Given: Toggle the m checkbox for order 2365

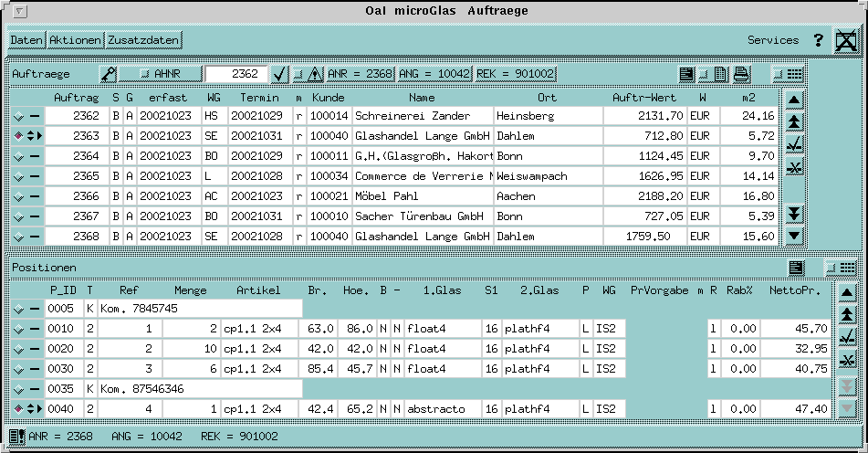Looking at the screenshot, I should 298,176.
